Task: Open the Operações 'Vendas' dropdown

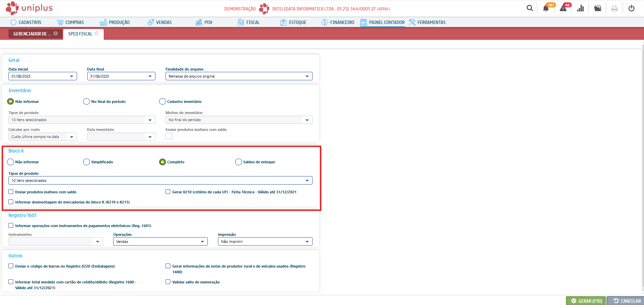Action: 160,242
